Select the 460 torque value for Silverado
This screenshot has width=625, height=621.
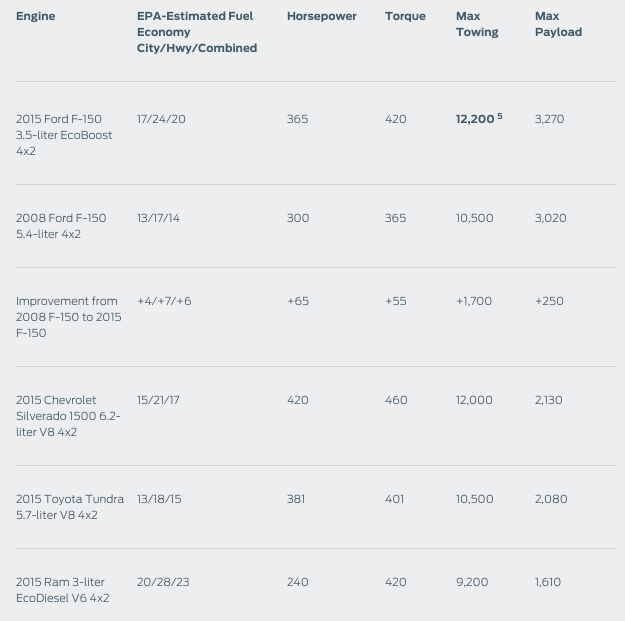pos(396,400)
